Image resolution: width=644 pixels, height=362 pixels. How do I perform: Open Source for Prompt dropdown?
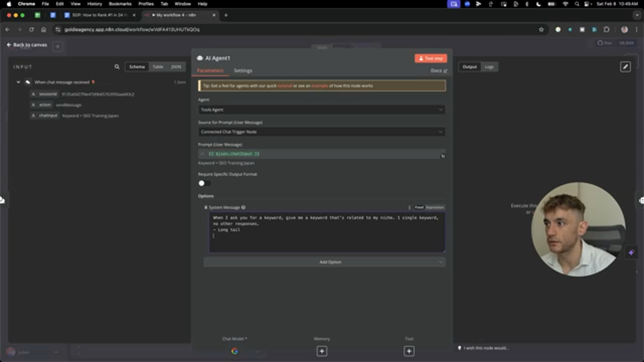pos(321,132)
